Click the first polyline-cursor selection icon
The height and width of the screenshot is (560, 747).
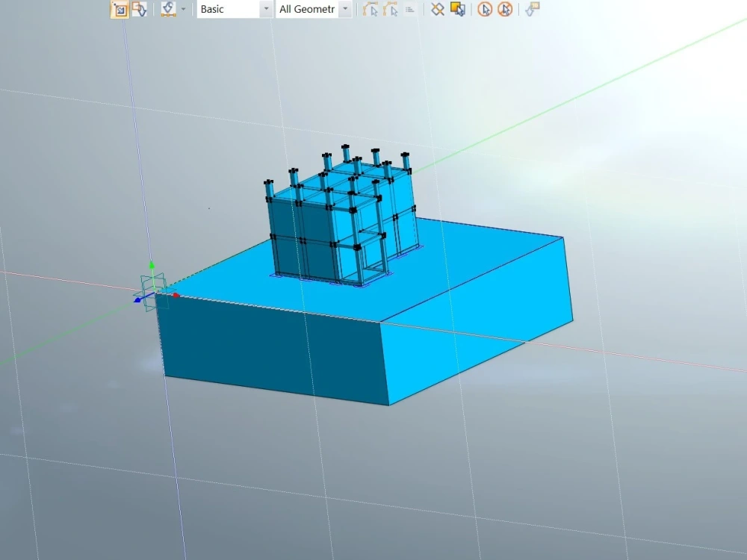pyautogui.click(x=369, y=9)
